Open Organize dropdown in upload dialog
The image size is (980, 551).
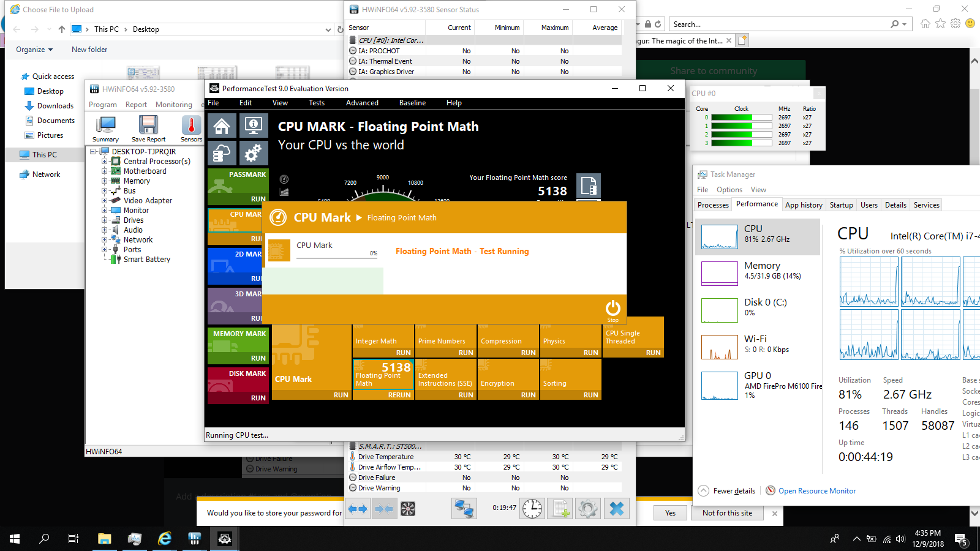(x=34, y=50)
